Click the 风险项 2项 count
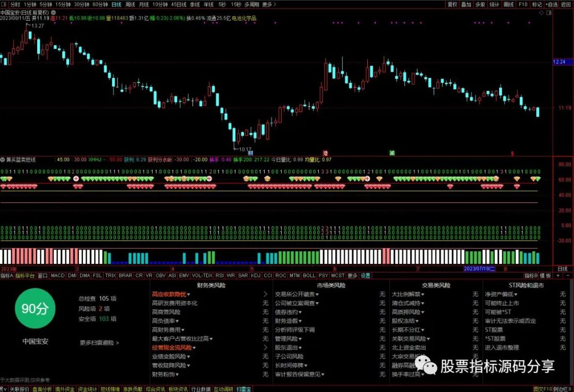Screen dimensions: 574x392 point(94,309)
